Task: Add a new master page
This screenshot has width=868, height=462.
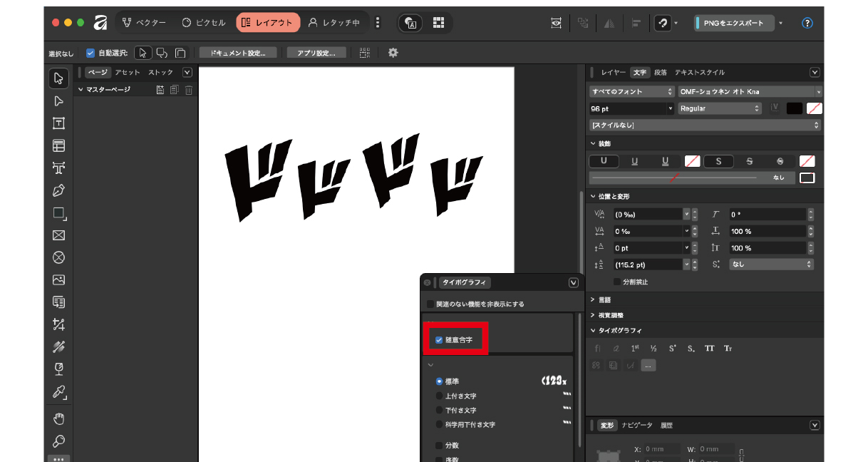Action: (160, 90)
